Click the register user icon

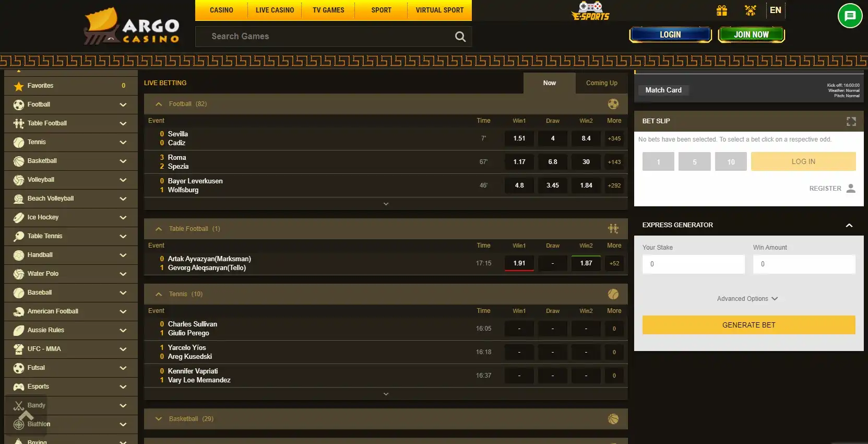pos(851,189)
